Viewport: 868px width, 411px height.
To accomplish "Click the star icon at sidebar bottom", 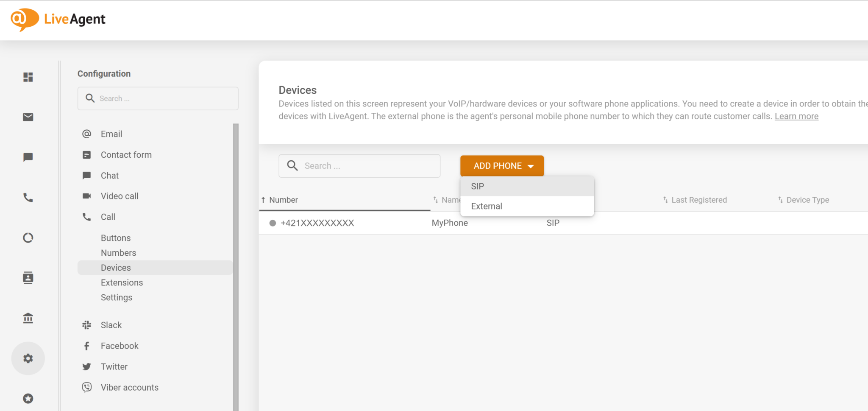I will pos(28,398).
